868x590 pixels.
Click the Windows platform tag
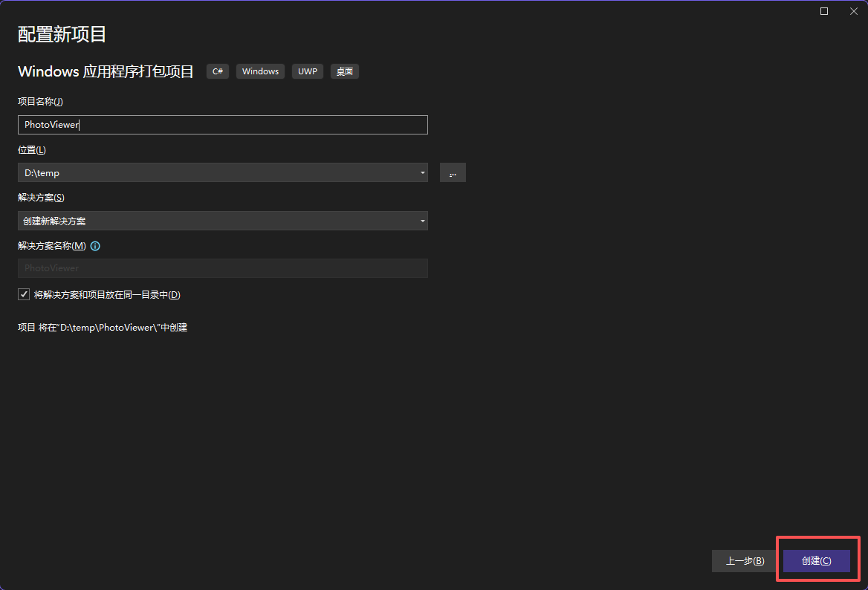click(260, 71)
